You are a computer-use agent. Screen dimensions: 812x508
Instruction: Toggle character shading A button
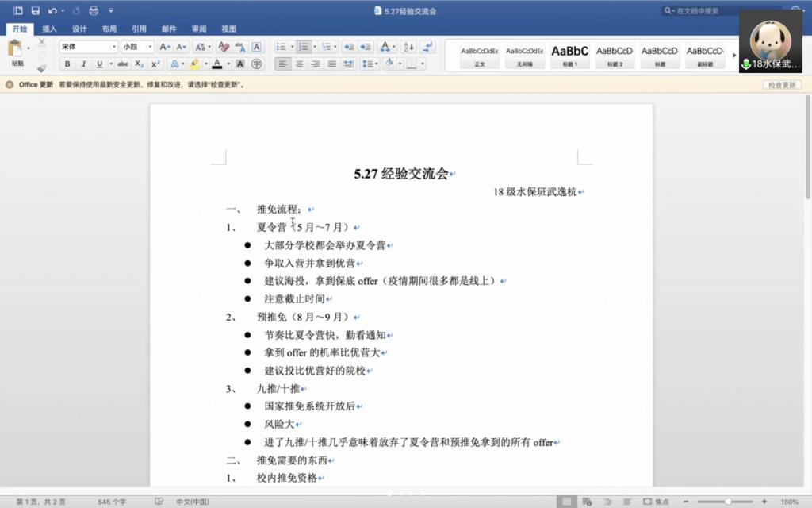coord(239,63)
